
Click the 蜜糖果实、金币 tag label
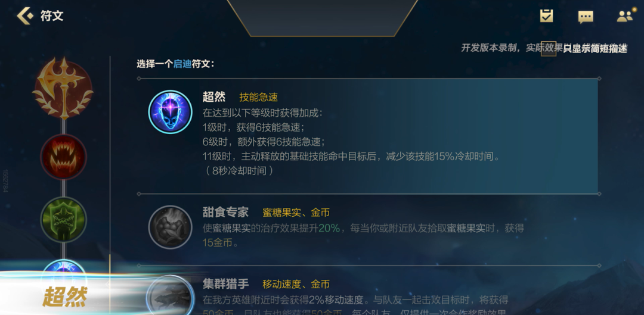pos(296,213)
